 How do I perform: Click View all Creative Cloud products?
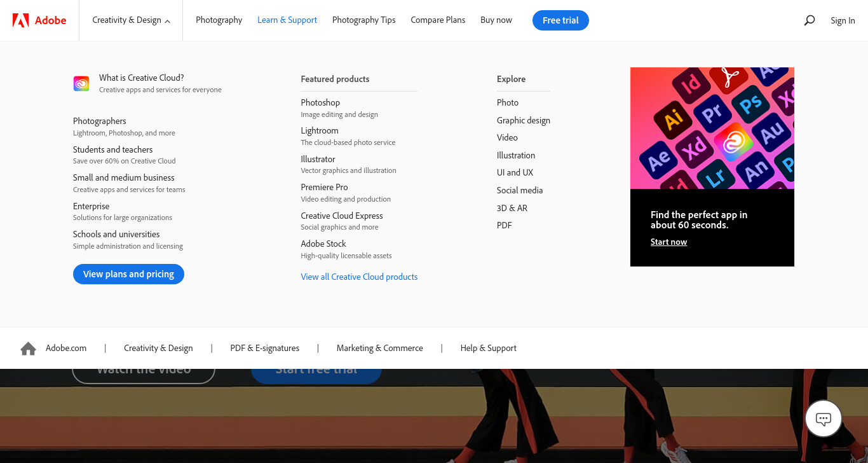click(359, 277)
